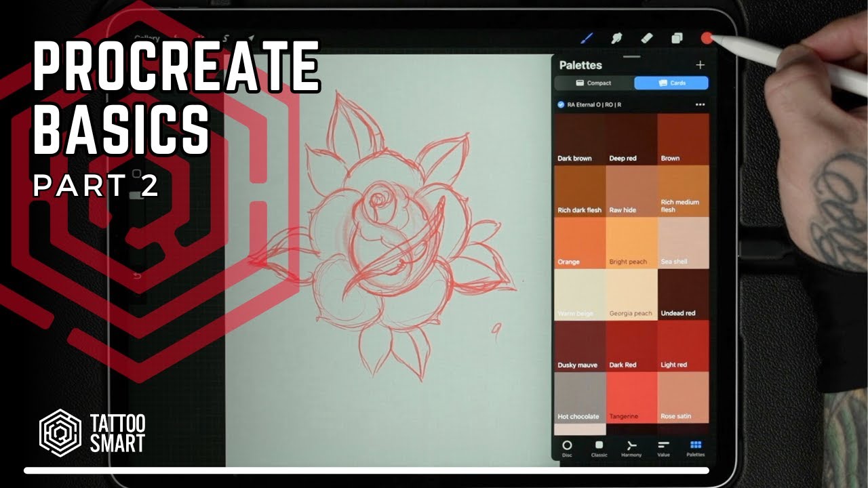This screenshot has height=488, width=868.
Task: Open the Transform arrow tool
Action: coord(250,39)
